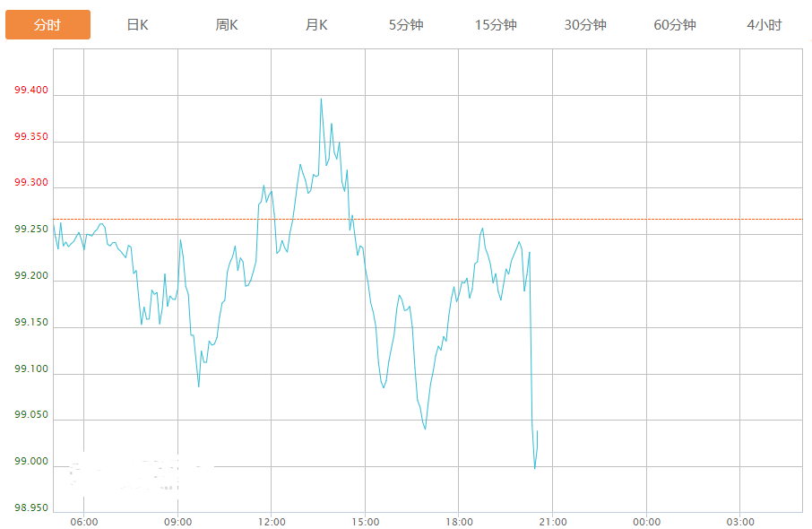
Task: Click the 99.000 price axis label
Action: (x=31, y=462)
